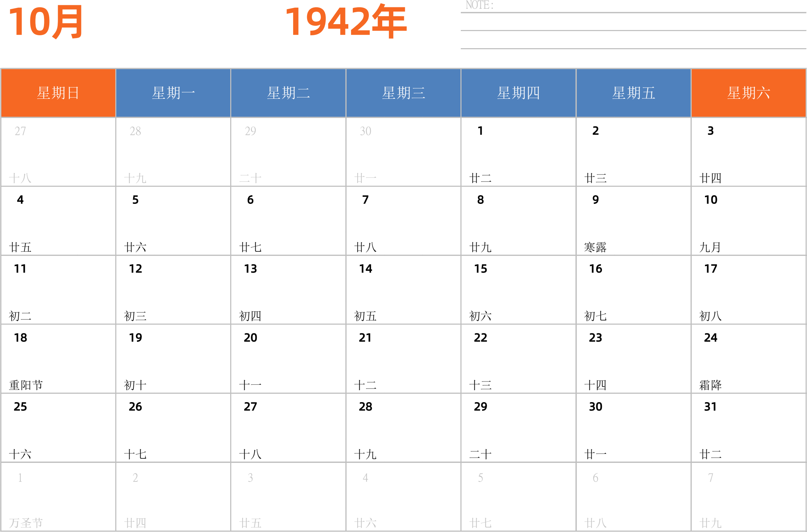Viewport: 807px width, 532px height.
Task: Click grayed November 1 万圣节 cell
Action: coord(58,497)
